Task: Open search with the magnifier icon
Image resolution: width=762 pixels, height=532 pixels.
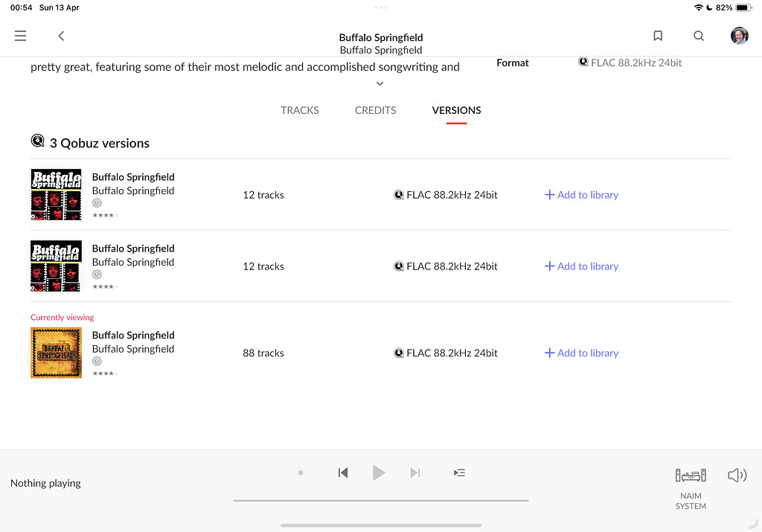Action: [x=698, y=36]
